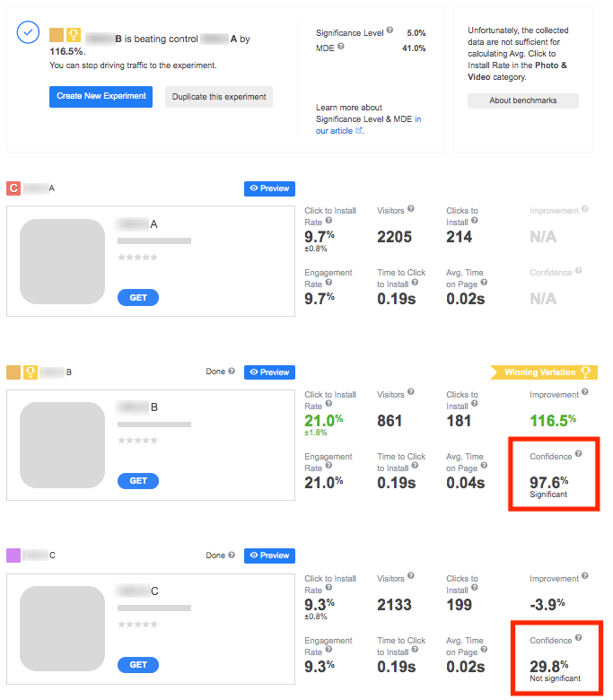Click the Significance Level help icon
The image size is (613, 700).
390,31
